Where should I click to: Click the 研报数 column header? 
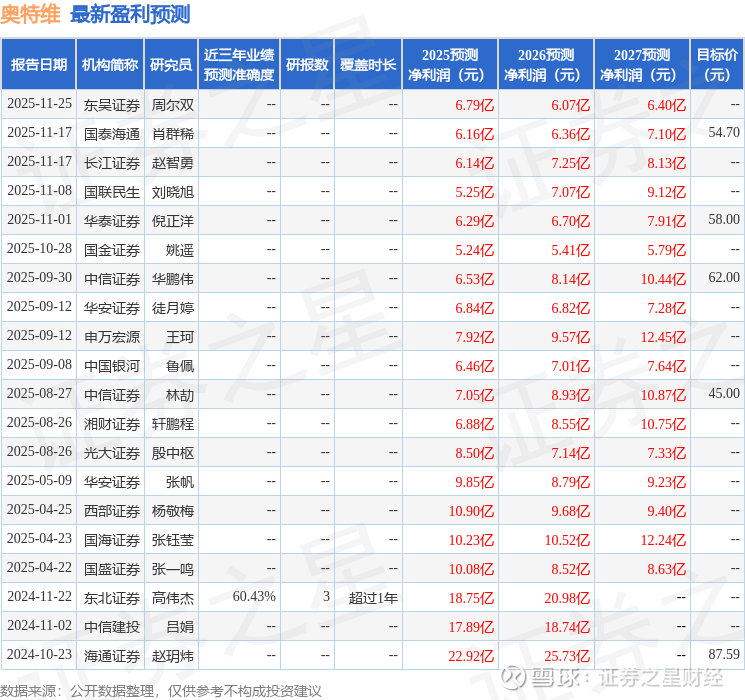307,64
